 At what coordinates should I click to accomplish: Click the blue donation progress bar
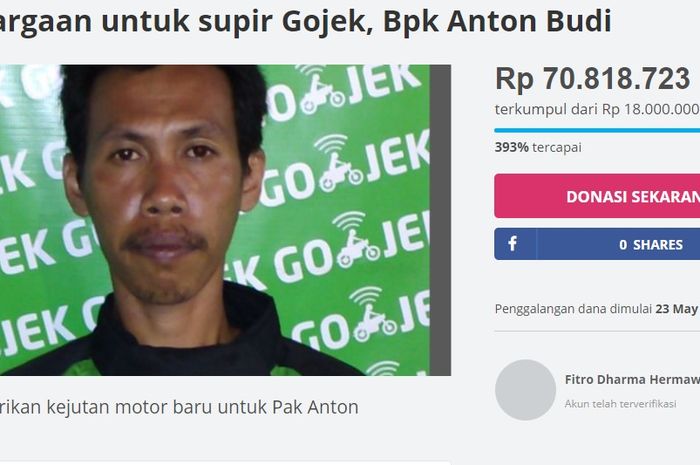[x=597, y=130]
